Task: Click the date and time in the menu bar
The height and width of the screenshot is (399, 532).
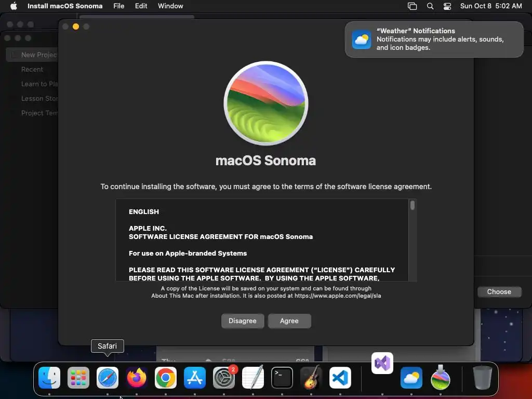Action: point(491,6)
